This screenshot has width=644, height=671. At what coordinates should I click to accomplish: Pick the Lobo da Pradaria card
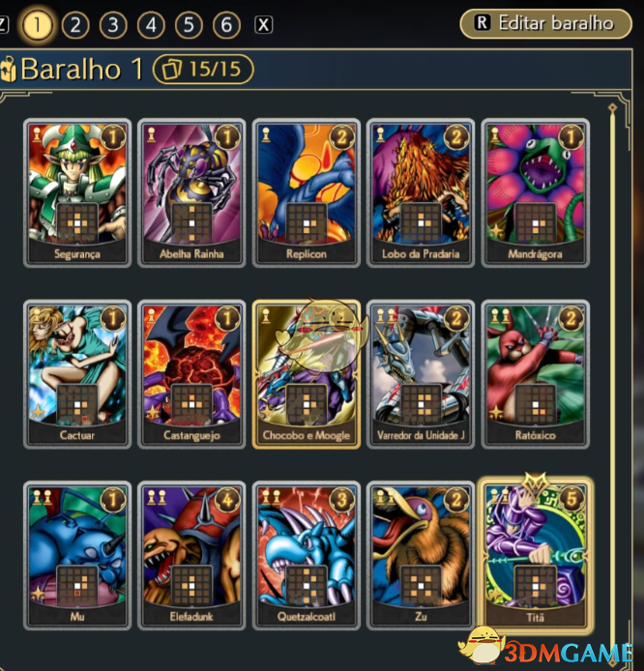421,192
